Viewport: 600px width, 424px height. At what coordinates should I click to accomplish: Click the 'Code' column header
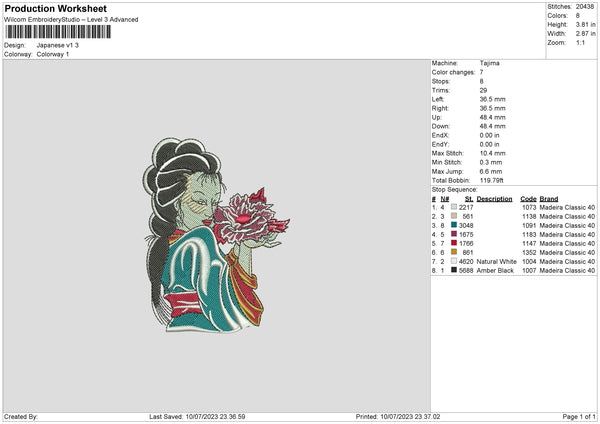point(528,199)
